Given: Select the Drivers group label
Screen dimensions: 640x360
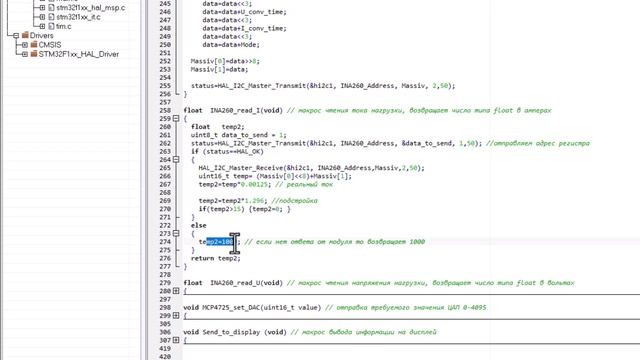Looking at the screenshot, I should (42, 36).
